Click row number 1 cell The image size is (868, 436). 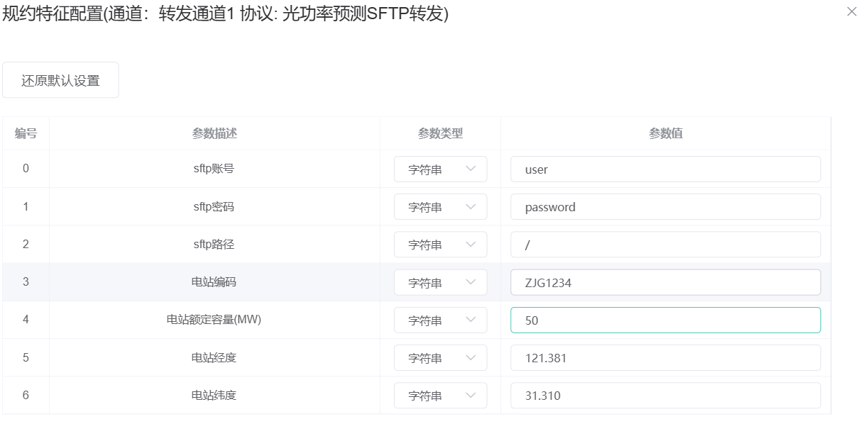26,207
